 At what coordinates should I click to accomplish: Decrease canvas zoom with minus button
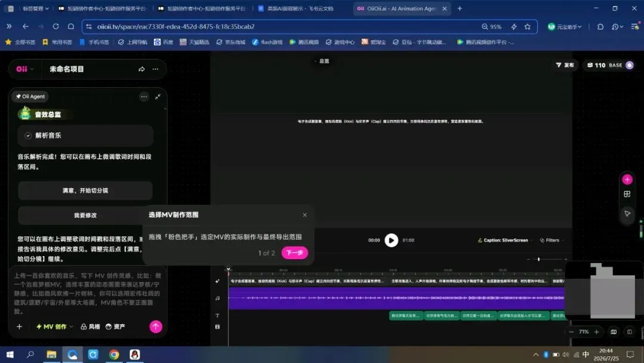pos(571,332)
